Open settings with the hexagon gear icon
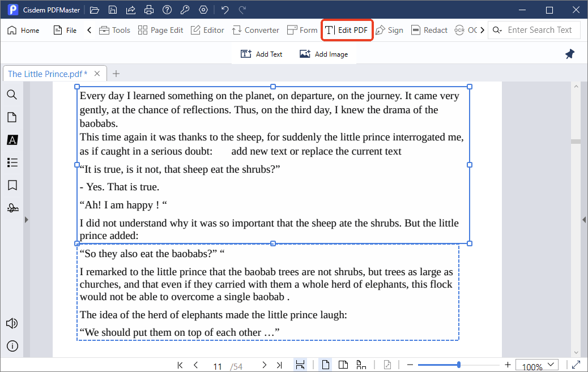 pos(203,10)
